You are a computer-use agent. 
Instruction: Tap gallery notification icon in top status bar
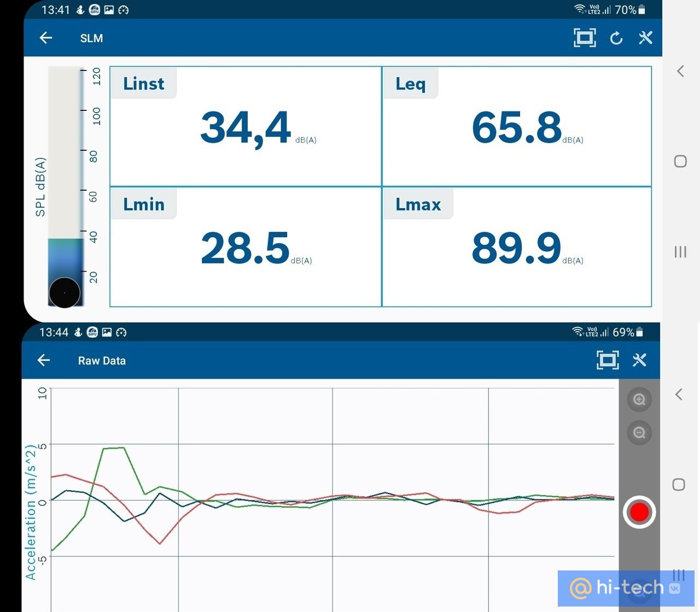pyautogui.click(x=109, y=10)
